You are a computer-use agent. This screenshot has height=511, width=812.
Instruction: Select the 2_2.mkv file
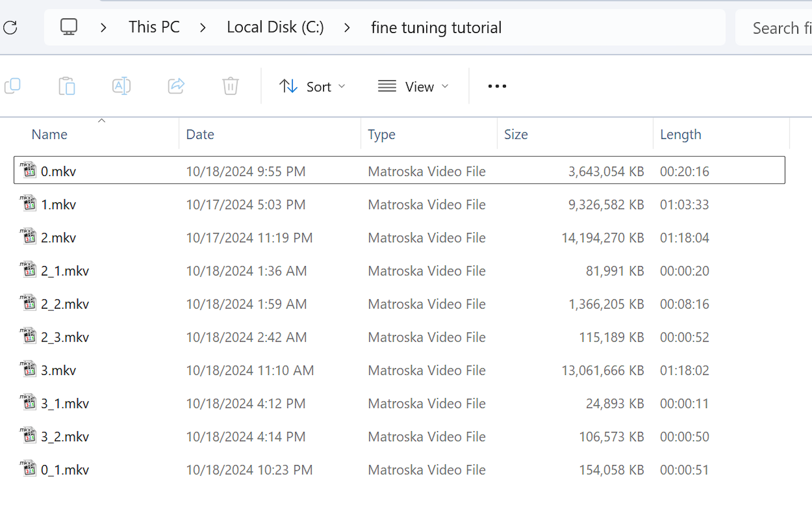pos(65,304)
